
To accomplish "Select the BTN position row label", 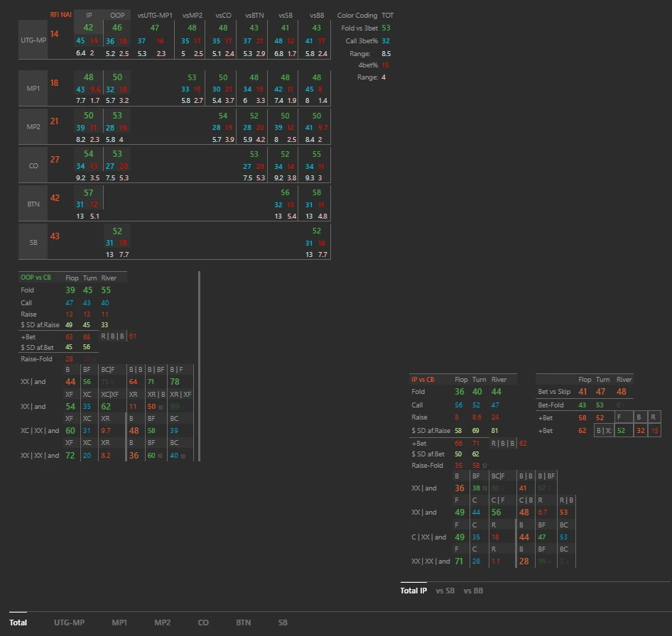I will point(33,204).
